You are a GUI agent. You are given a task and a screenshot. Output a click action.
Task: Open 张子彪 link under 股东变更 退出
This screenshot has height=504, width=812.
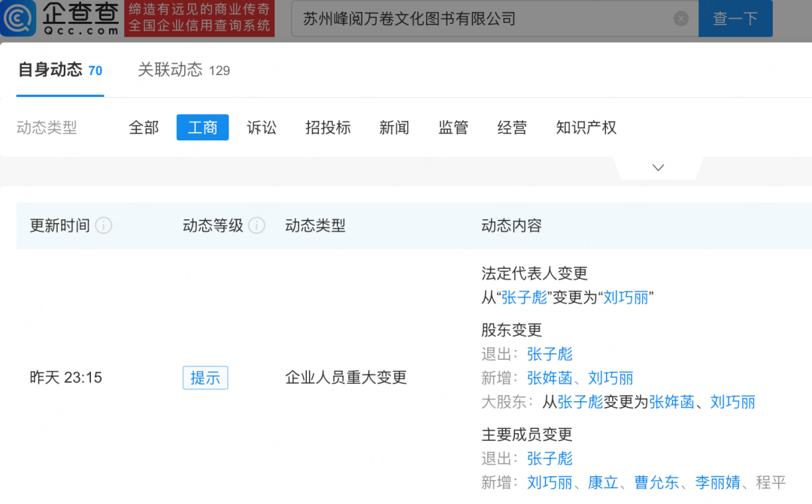[550, 354]
